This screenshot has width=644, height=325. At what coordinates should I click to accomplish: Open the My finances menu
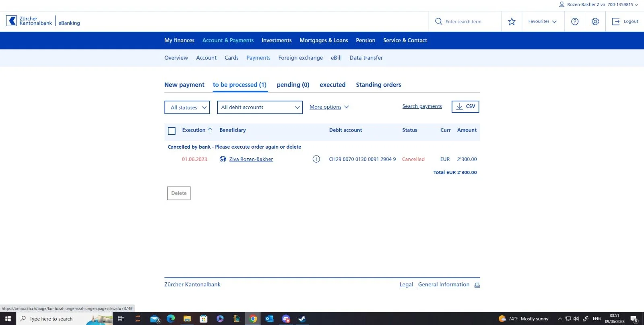[179, 40]
